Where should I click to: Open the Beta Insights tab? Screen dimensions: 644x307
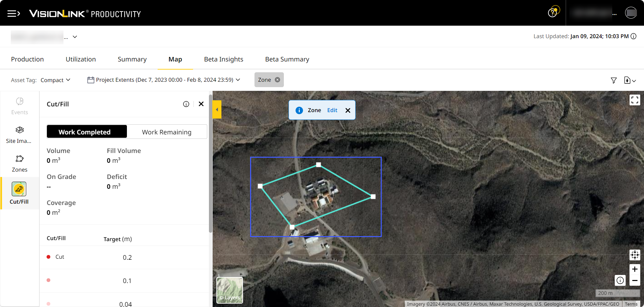pyautogui.click(x=223, y=59)
